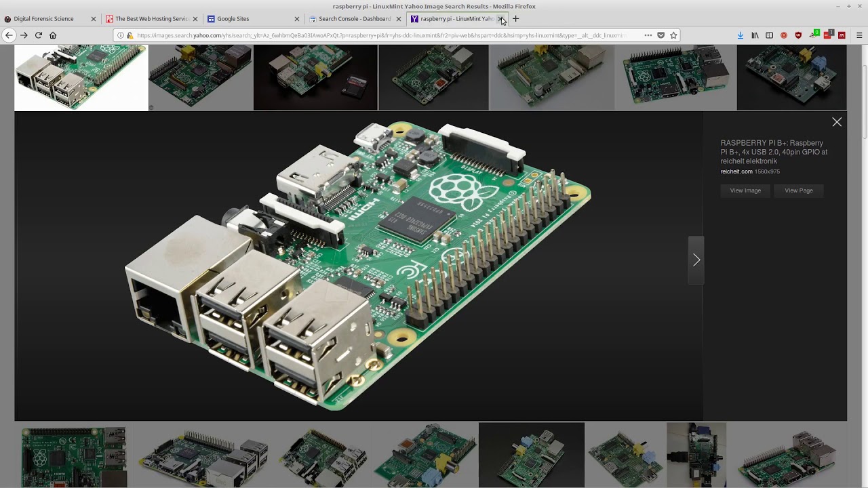Image resolution: width=868 pixels, height=488 pixels.
Task: Open the RASPBERRY PI B+ title link
Action: click(x=774, y=152)
